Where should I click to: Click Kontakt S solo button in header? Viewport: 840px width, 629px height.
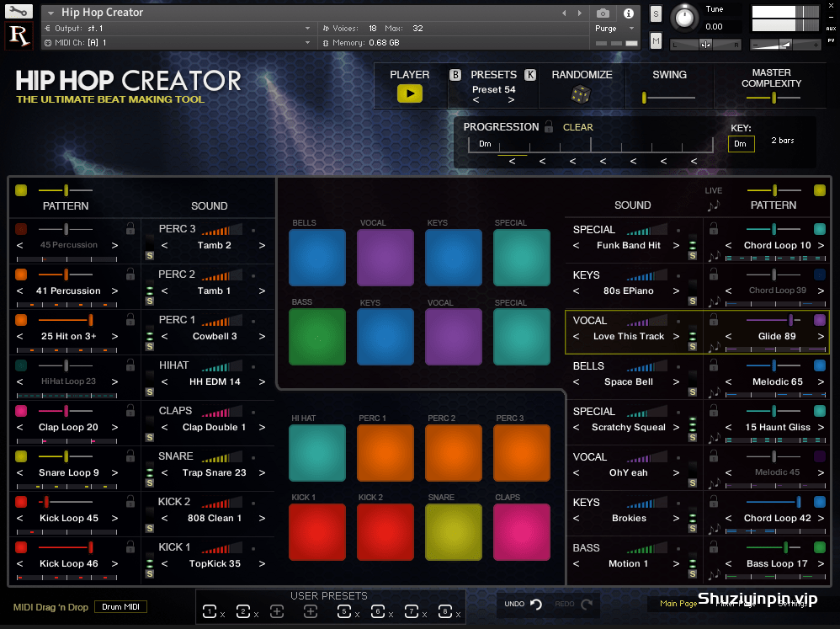coord(656,14)
